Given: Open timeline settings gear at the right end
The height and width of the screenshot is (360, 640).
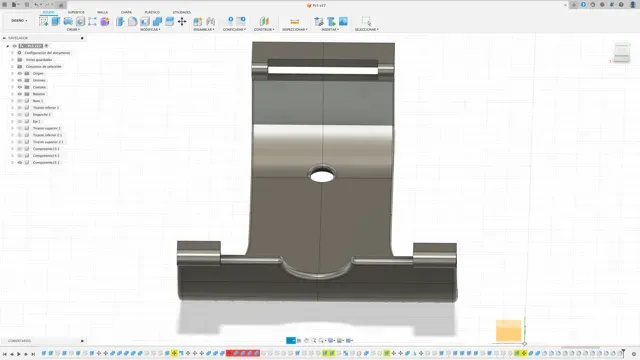Looking at the screenshot, I should click(x=634, y=354).
